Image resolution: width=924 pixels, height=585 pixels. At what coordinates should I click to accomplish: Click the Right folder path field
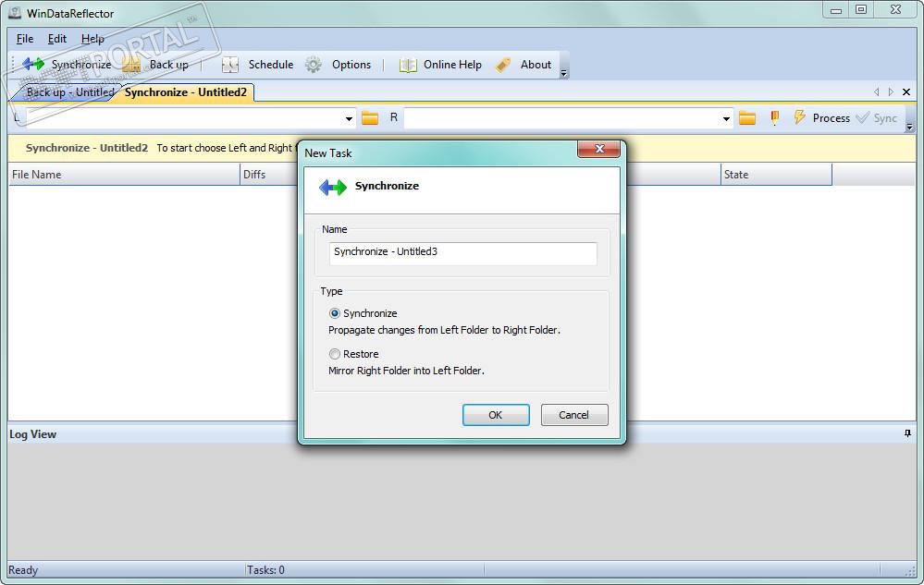tap(569, 118)
